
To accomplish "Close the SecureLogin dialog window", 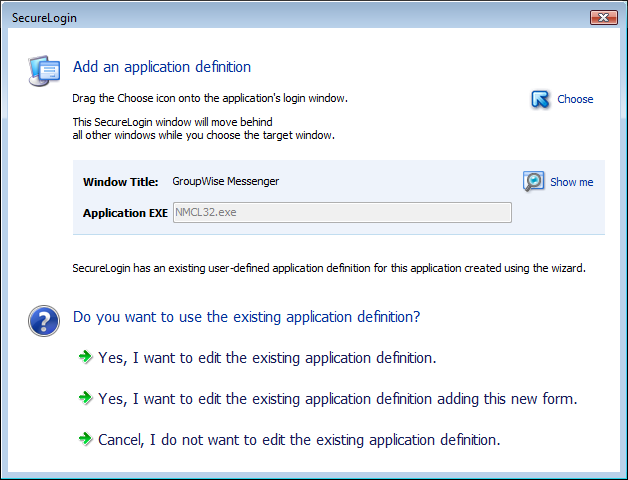I will (x=603, y=17).
